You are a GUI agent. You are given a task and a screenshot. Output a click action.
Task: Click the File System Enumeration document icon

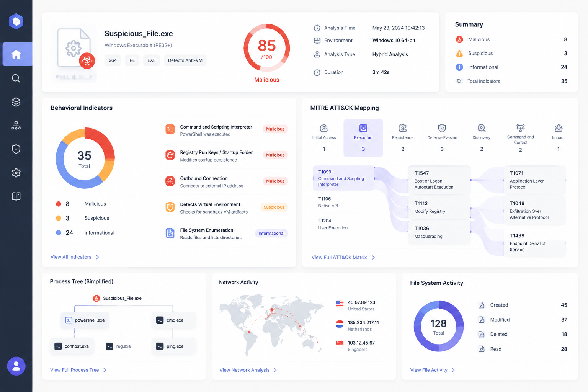pyautogui.click(x=170, y=233)
